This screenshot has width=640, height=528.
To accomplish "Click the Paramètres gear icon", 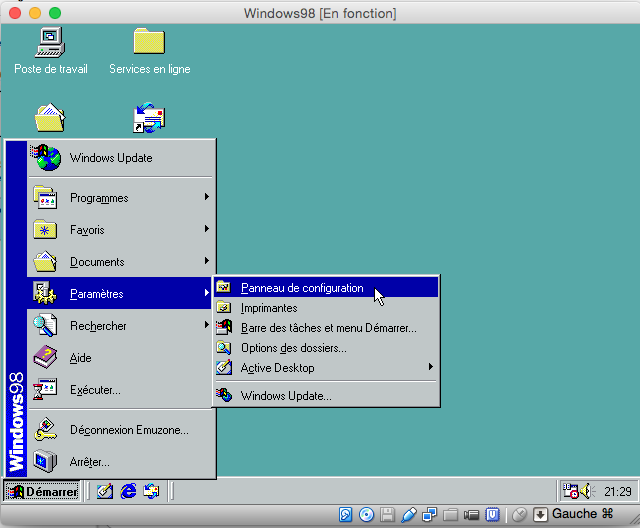I will click(x=45, y=293).
